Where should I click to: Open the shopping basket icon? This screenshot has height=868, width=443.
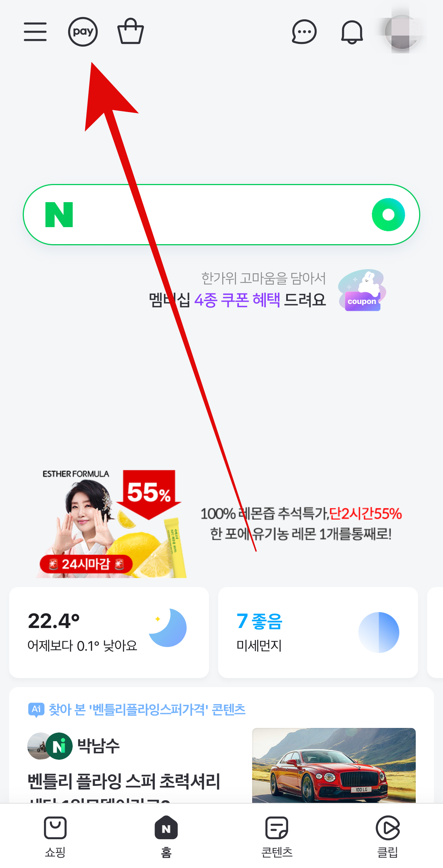point(131,31)
